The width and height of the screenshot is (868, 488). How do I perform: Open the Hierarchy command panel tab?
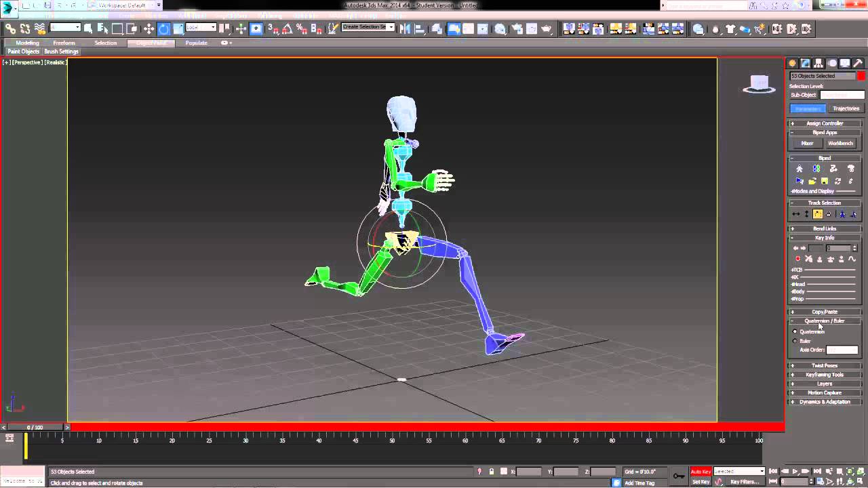click(x=818, y=63)
